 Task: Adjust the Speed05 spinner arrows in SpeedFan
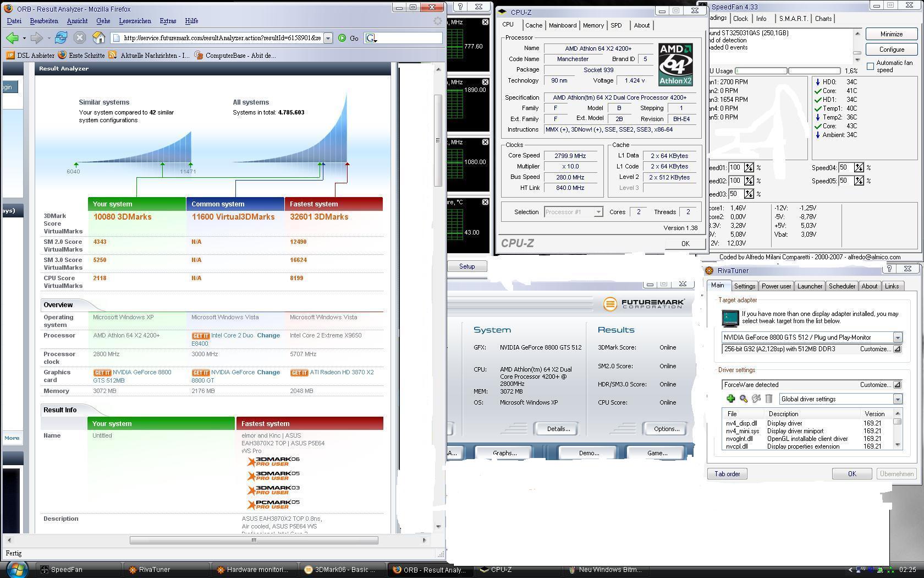click(859, 181)
